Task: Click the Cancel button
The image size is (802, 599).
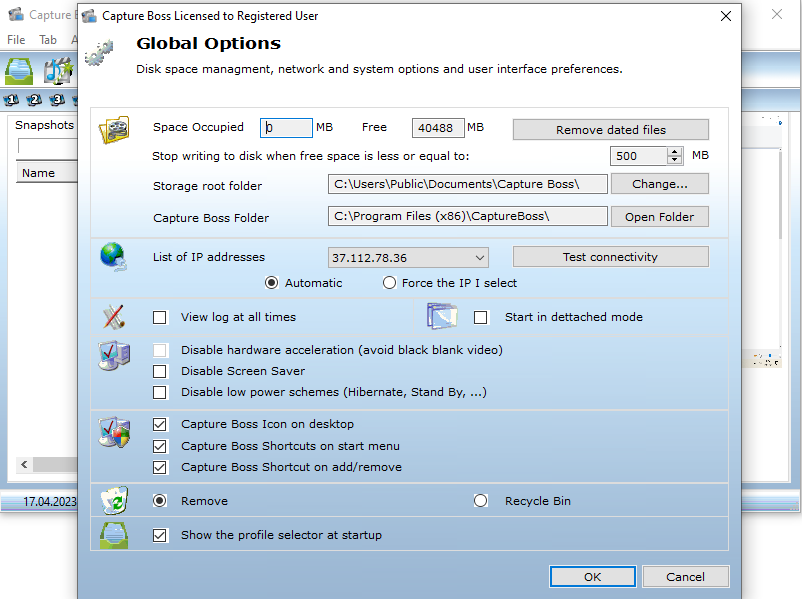Action: (685, 577)
